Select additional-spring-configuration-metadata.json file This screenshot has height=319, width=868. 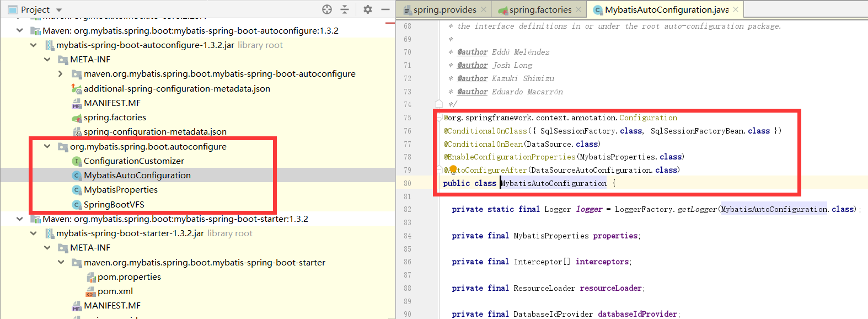tap(176, 88)
